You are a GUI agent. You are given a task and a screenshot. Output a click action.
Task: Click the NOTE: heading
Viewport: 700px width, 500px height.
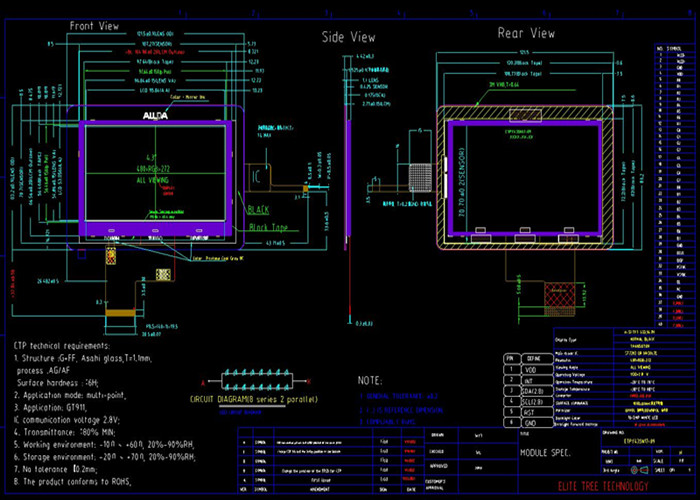pyautogui.click(x=371, y=381)
